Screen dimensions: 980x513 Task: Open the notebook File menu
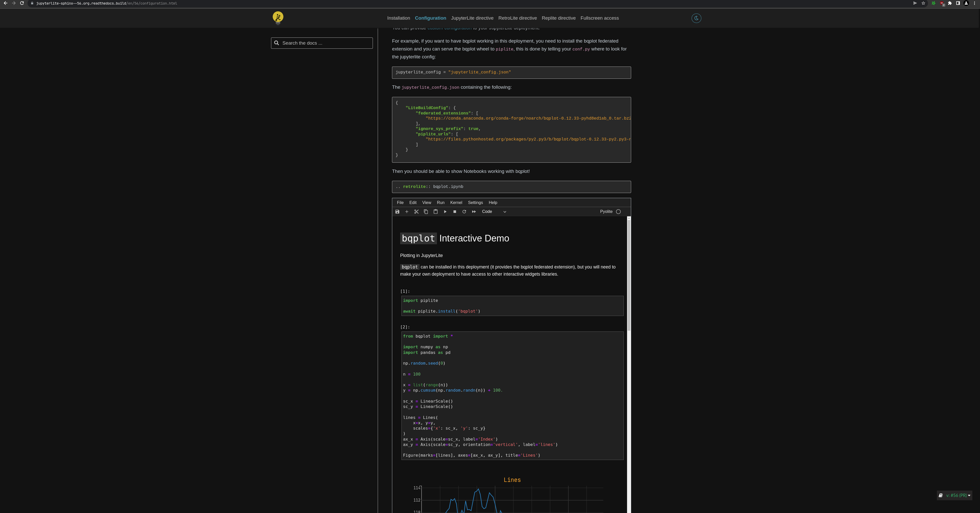pyautogui.click(x=400, y=202)
